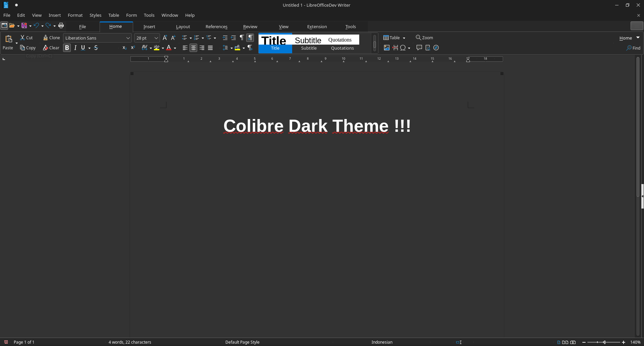Click the Zoom button
Image resolution: width=644 pixels, height=346 pixels.
424,38
